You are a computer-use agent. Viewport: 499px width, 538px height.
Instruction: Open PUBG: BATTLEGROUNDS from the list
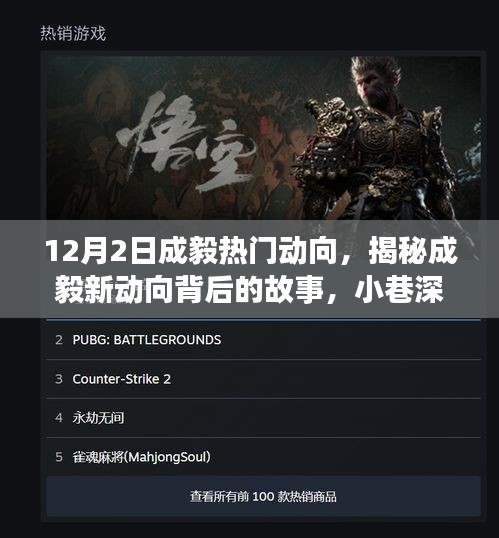(264, 340)
